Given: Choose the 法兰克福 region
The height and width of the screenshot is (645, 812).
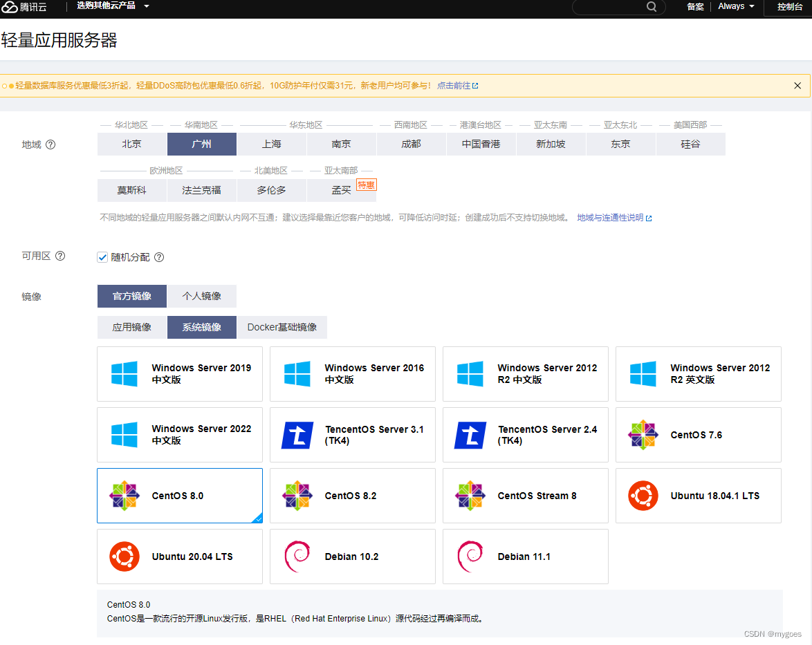Looking at the screenshot, I should pos(202,191).
